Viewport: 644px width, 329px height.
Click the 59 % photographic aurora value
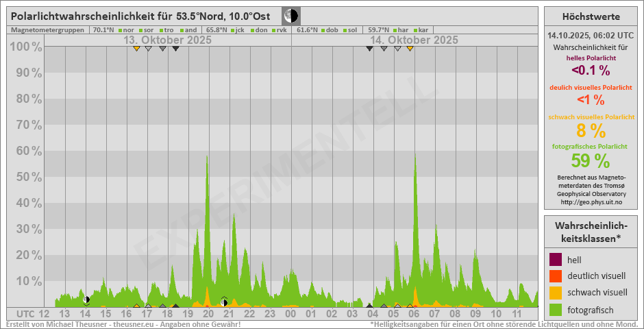(x=591, y=160)
